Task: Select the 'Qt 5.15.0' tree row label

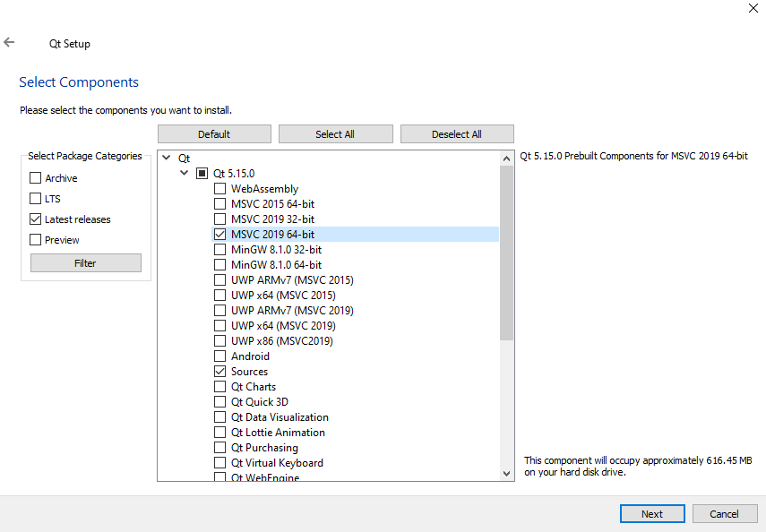Action: [234, 174]
